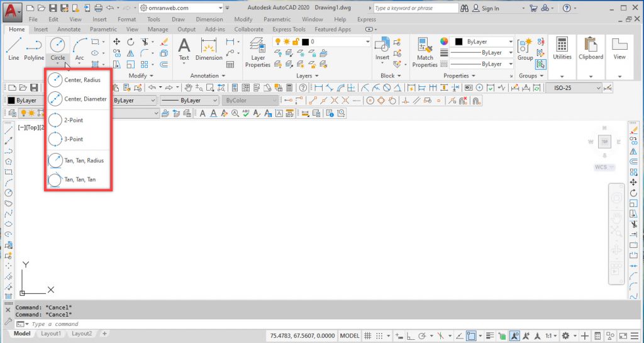This screenshot has height=343, width=644.
Task: Open the ISO-25 dimension style dropdown
Action: point(573,88)
